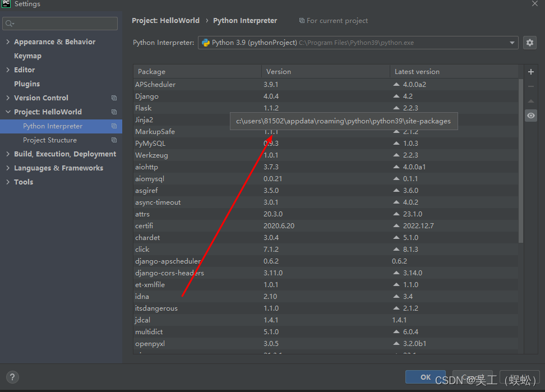Select the PyMySQL package row
Image resolution: width=545 pixels, height=392 pixels.
326,144
